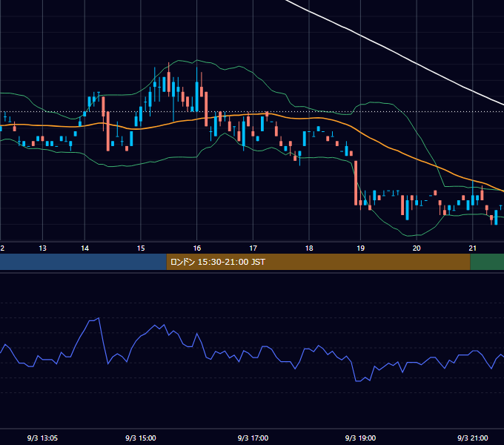504x445 pixels.
Task: Click hour label 13 on time axis
Action: (42, 248)
